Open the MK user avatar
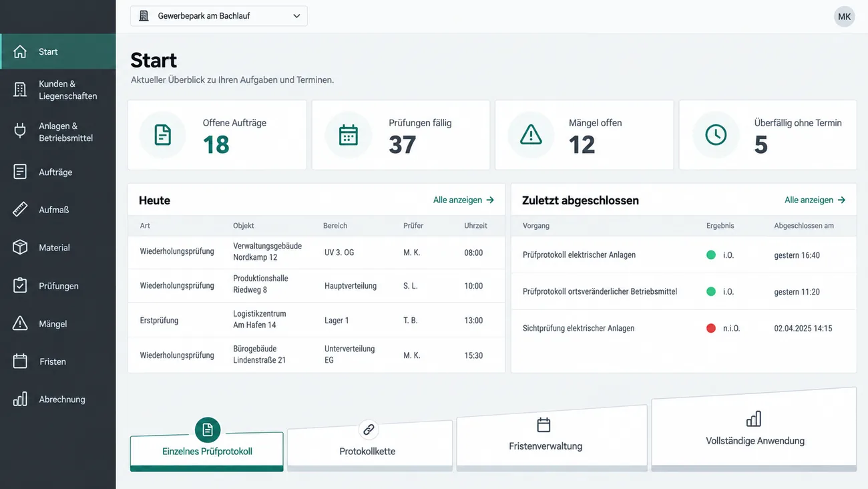868x489 pixels. (845, 17)
